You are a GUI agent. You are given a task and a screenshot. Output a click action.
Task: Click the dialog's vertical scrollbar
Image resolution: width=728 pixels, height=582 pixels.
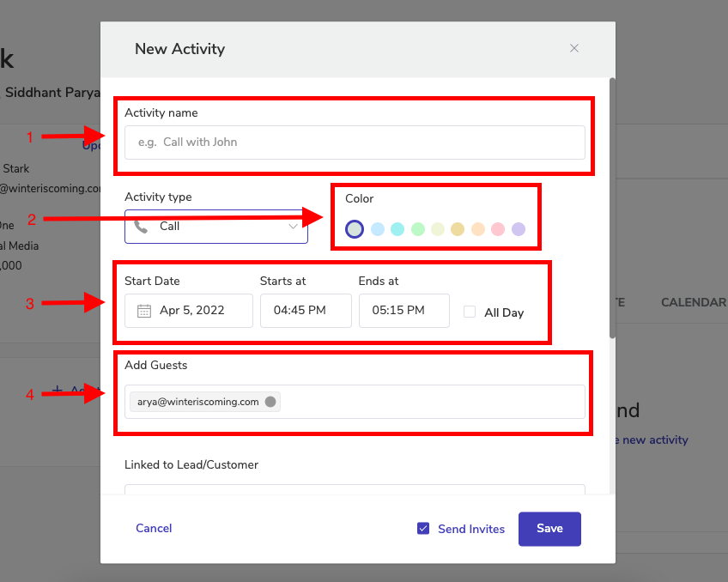[x=612, y=206]
